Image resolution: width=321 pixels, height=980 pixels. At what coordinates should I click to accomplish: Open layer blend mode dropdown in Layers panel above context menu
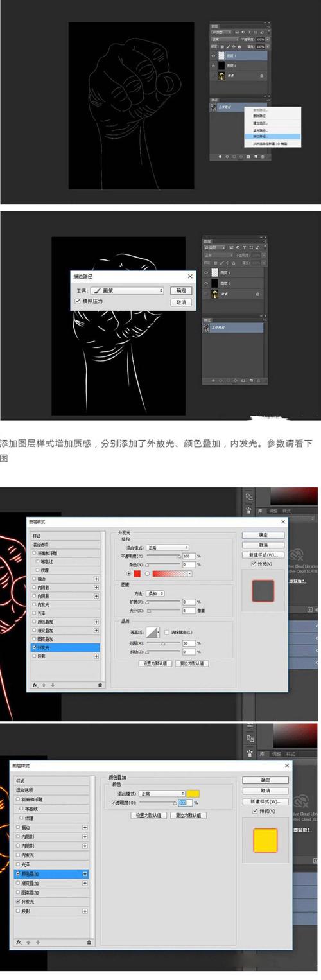[x=223, y=39]
